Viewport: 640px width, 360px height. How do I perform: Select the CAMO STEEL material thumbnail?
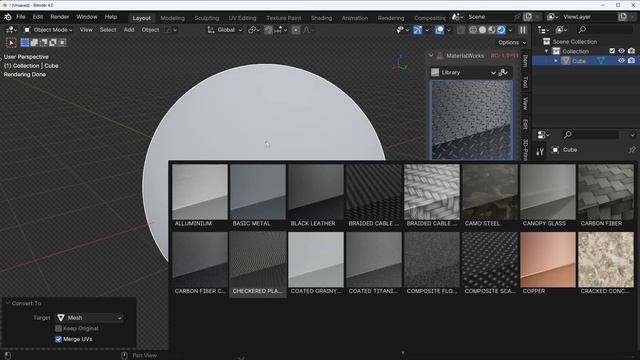point(490,196)
